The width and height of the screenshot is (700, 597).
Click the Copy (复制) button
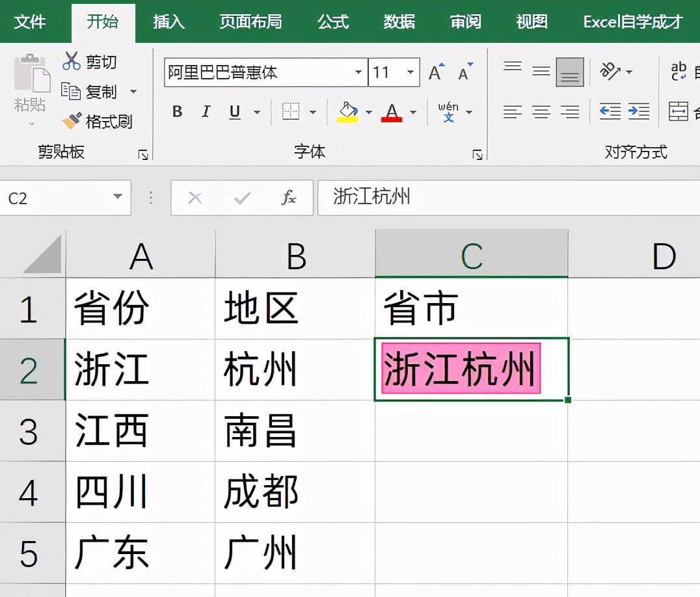coord(89,92)
